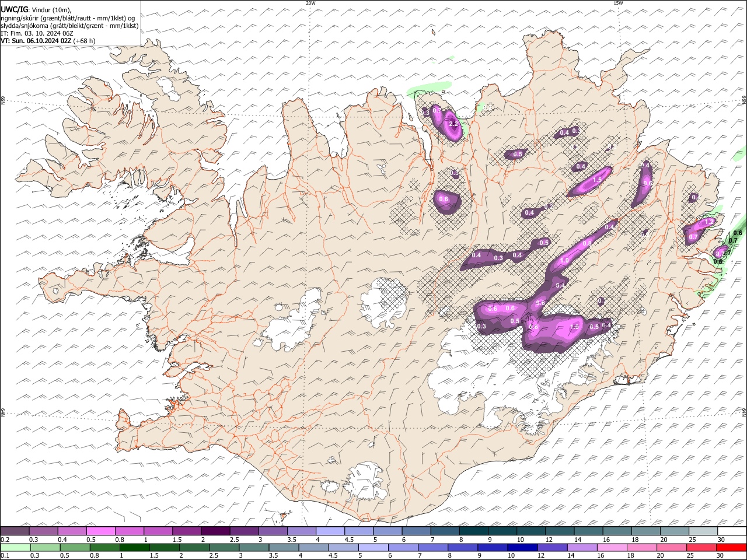Pick upper legend swatch between 12 and 14
Image resolution: width=747 pixels, height=560 pixels.
(560, 531)
